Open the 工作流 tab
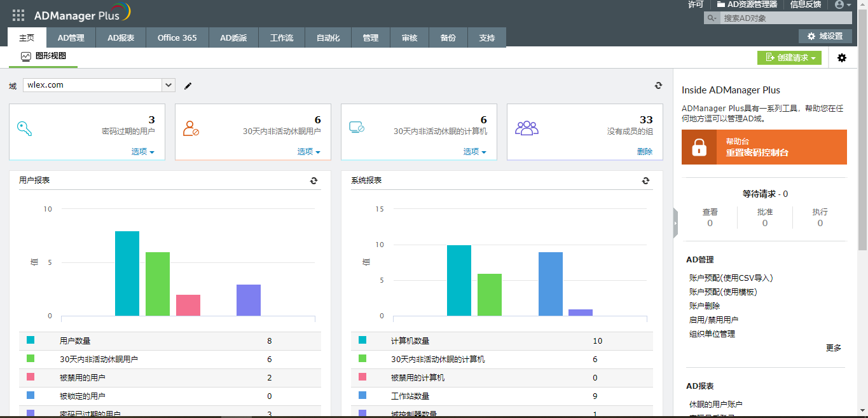The width and height of the screenshot is (868, 418). click(x=282, y=37)
